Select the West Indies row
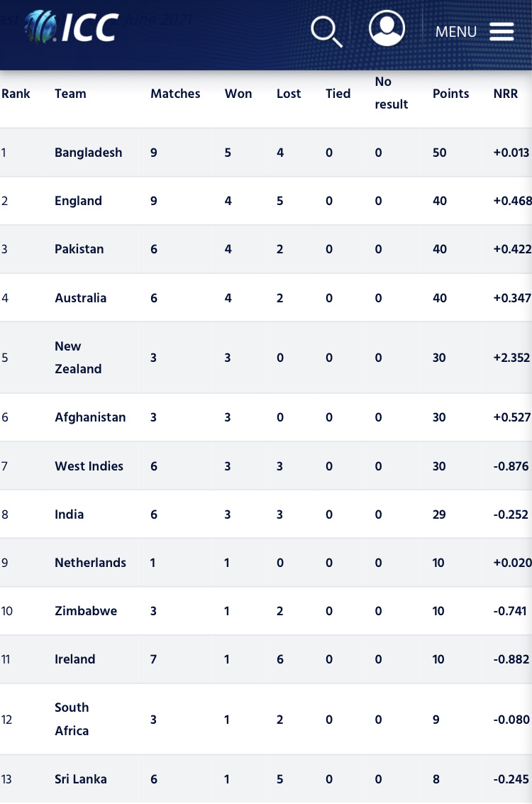The image size is (532, 804). (x=266, y=466)
